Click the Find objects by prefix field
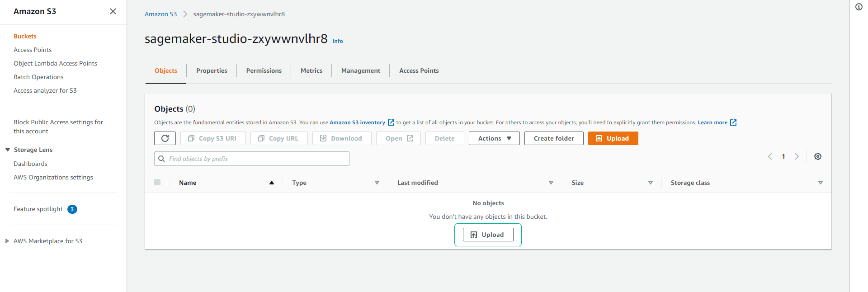868x292 pixels. (x=255, y=159)
